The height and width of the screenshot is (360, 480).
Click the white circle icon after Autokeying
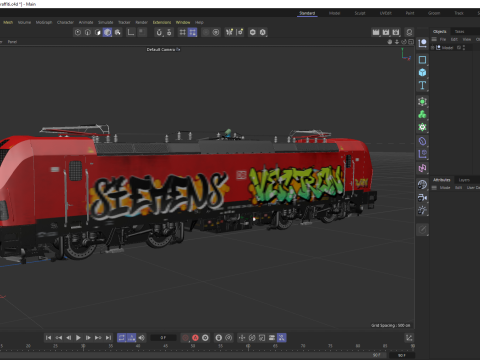[205, 338]
